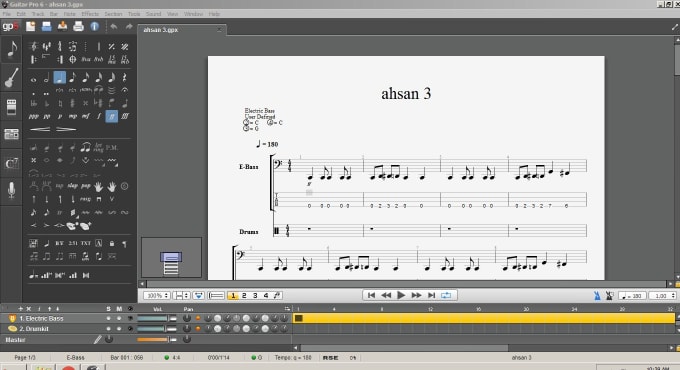Screen dimensions: 680x370
Task: Open the Effects pedal panel
Action: coord(12,107)
